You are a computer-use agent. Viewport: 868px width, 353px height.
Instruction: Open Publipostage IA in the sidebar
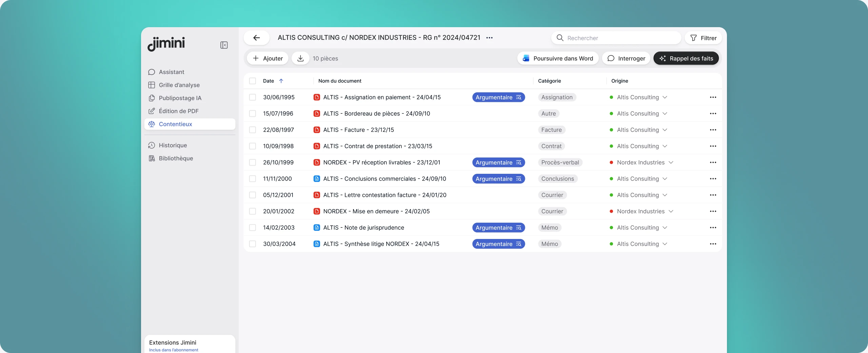(x=190, y=98)
